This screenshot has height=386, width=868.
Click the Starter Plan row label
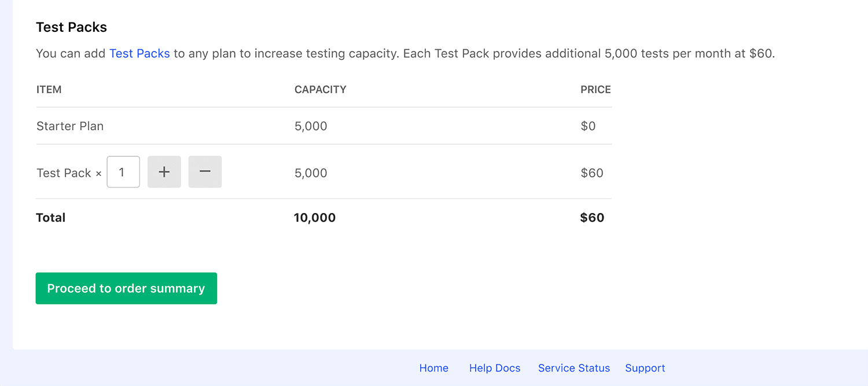coord(69,126)
